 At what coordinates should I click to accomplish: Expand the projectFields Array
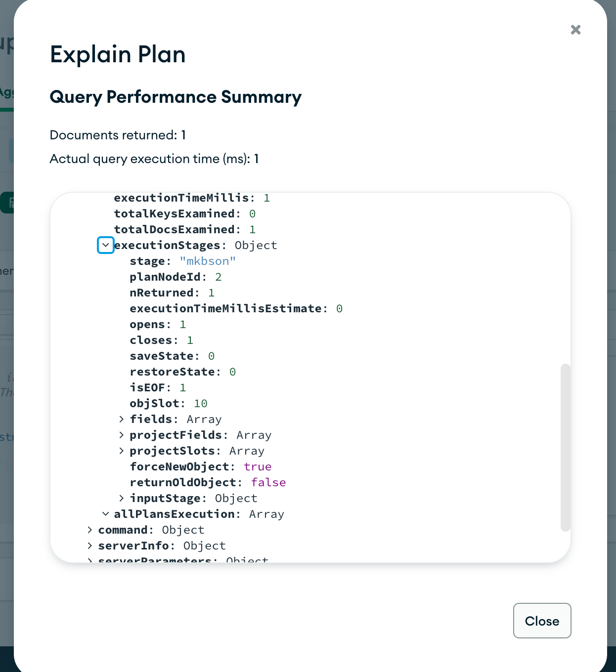pyautogui.click(x=122, y=435)
